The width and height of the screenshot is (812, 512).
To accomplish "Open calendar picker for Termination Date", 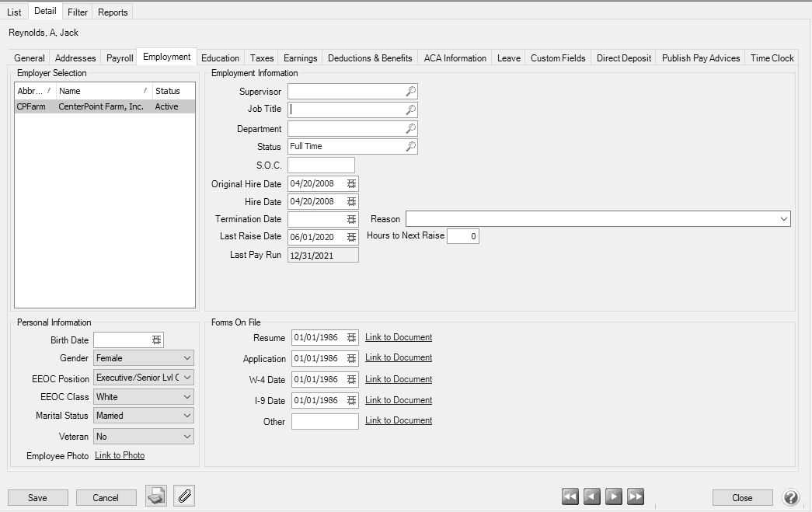I will click(351, 220).
